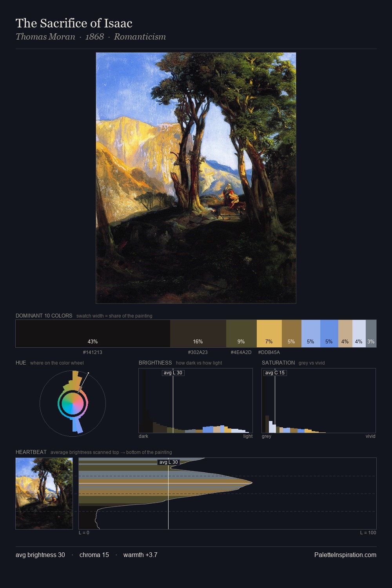Click the 43% darkest color swatch
The height and width of the screenshot is (588, 392).
tap(93, 334)
